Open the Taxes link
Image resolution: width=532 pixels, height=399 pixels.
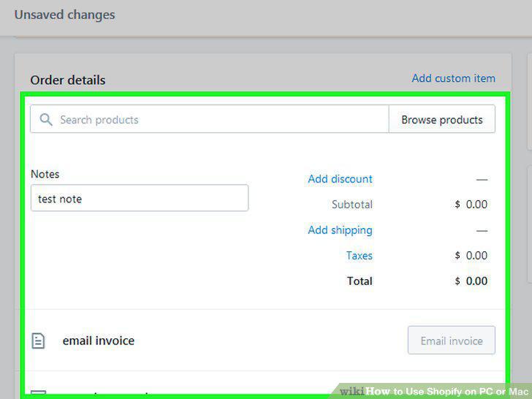[359, 256]
